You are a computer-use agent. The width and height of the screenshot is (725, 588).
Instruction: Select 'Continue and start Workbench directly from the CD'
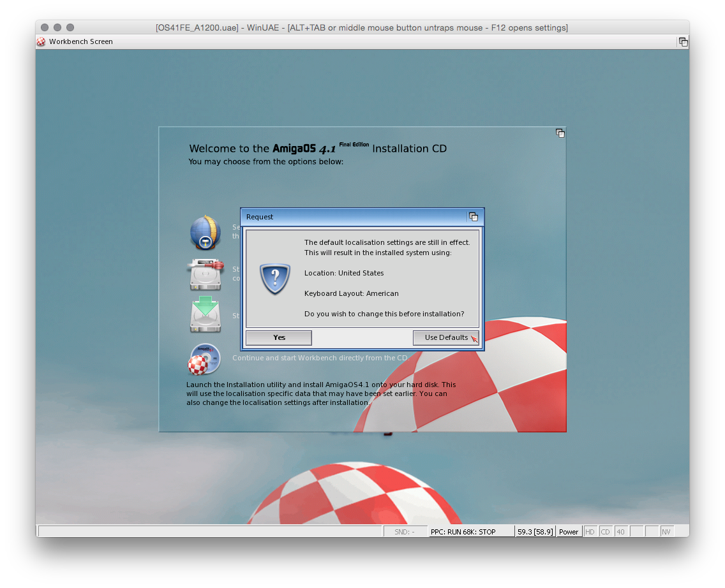(320, 358)
